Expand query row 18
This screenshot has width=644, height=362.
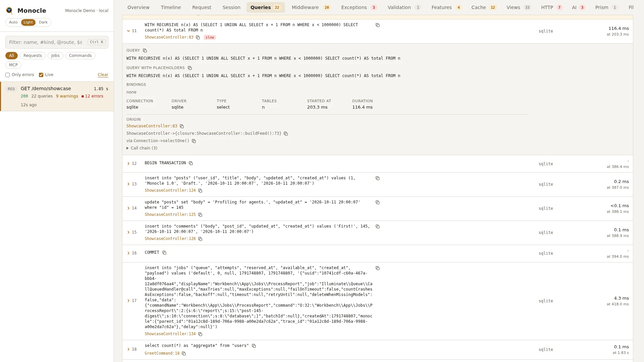point(128,349)
